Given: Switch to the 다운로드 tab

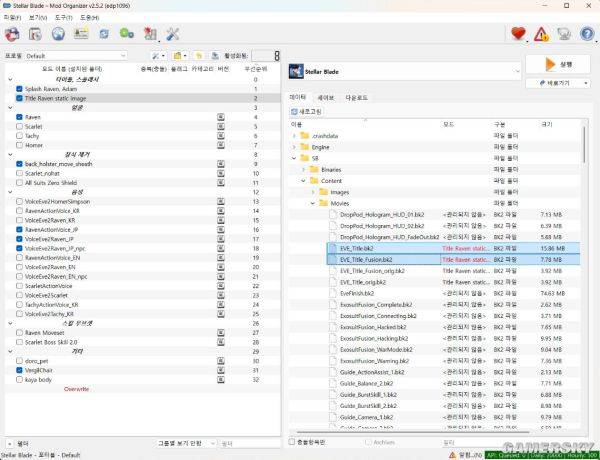Looking at the screenshot, I should coord(356,98).
